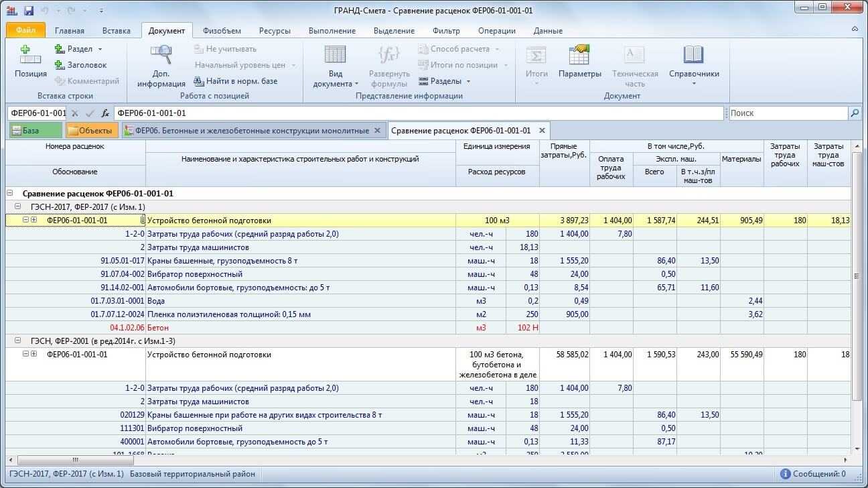Image resolution: width=868 pixels, height=488 pixels.
Task: Click the Комментарий button
Action: point(87,81)
